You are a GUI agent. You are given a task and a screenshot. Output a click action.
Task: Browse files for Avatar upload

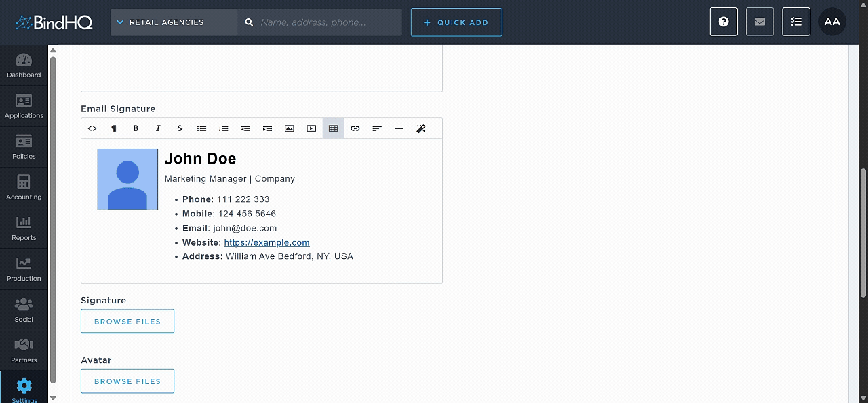pyautogui.click(x=127, y=381)
